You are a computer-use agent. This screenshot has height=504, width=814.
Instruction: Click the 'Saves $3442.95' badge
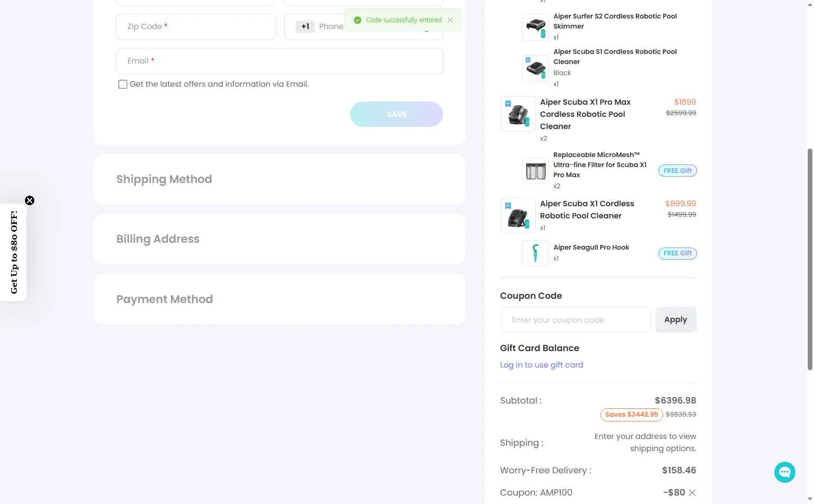coord(632,415)
